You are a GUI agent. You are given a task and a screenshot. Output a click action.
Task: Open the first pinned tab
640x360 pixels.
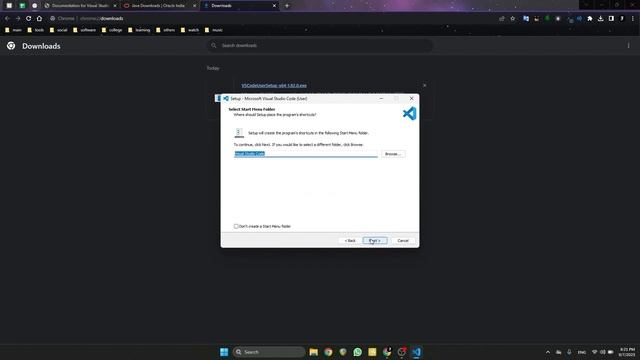[x=9, y=6]
